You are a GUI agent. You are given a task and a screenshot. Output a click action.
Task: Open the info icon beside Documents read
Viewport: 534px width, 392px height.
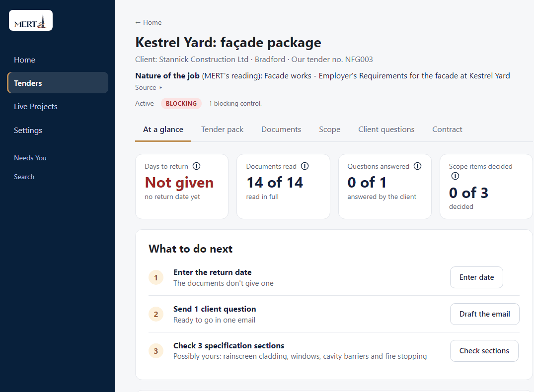(305, 166)
